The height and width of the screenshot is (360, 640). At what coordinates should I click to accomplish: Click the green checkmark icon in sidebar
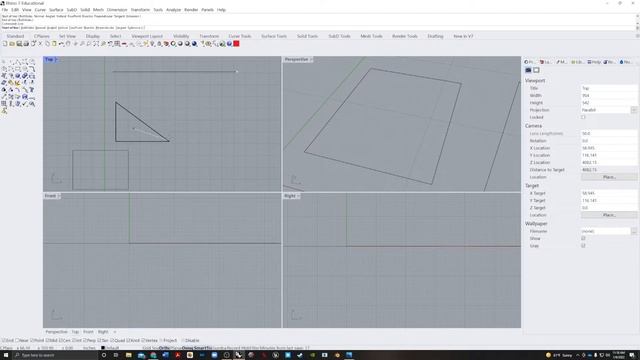[x=24, y=103]
